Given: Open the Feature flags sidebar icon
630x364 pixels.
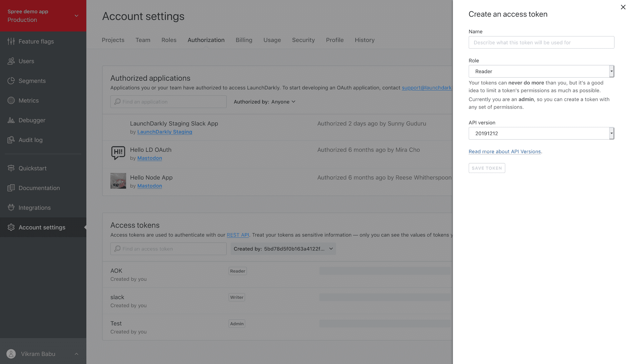Looking at the screenshot, I should coord(11,41).
